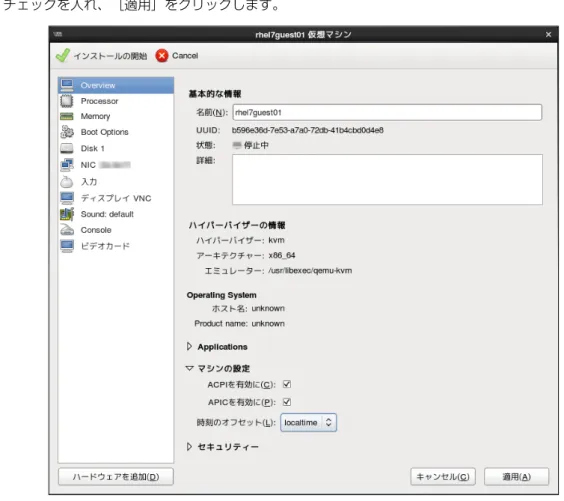The width and height of the screenshot is (564, 501).
Task: Select Overview in the hardware list
Action: (116, 85)
